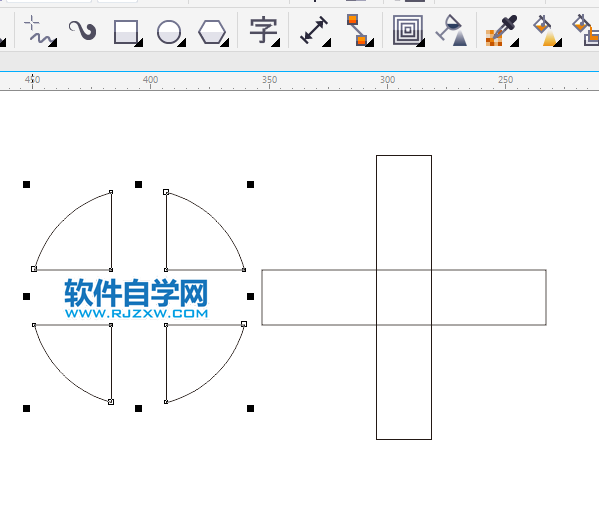Viewport: 599px width, 525px height.
Task: Click bottom node of lower-right quarter-circle
Action: click(x=166, y=402)
